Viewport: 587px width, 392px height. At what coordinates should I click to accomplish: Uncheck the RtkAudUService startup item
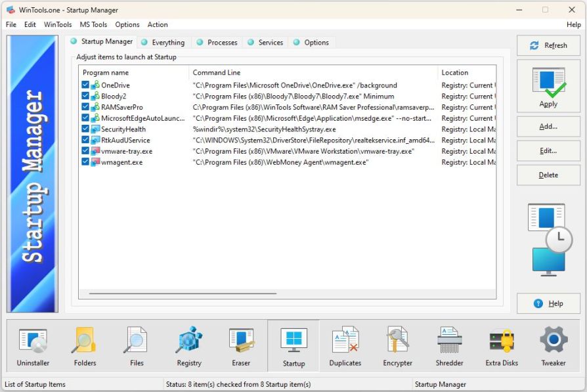click(x=85, y=140)
